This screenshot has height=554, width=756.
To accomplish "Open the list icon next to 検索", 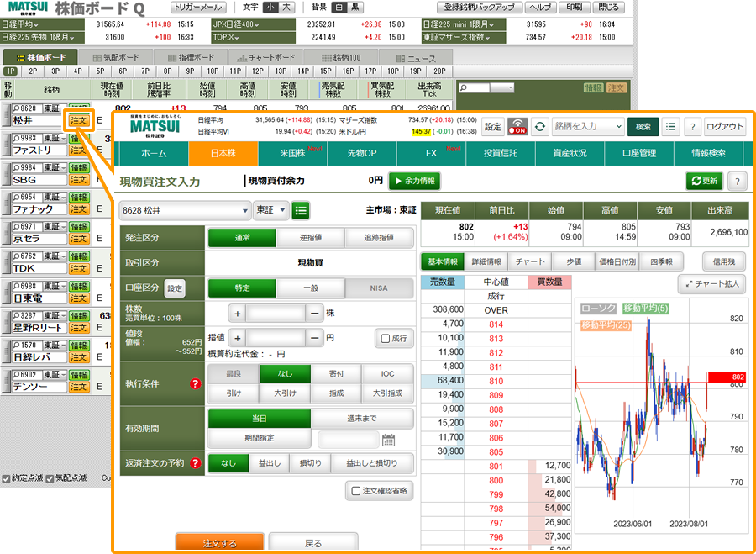I will tap(670, 126).
